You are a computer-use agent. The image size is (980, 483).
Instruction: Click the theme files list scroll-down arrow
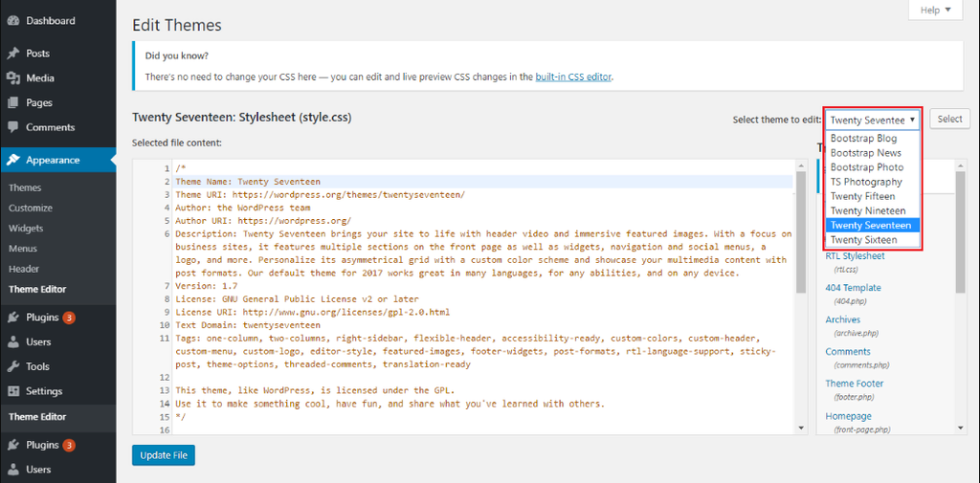[x=961, y=428]
